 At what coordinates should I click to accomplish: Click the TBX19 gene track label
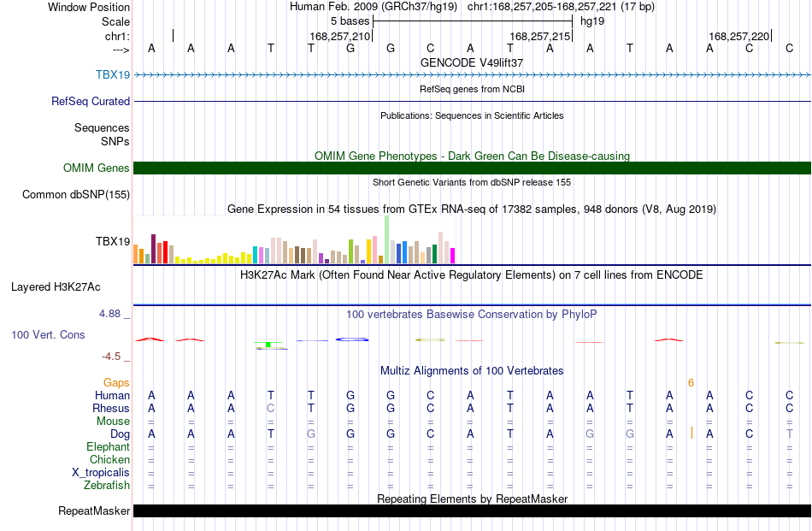coord(112,74)
